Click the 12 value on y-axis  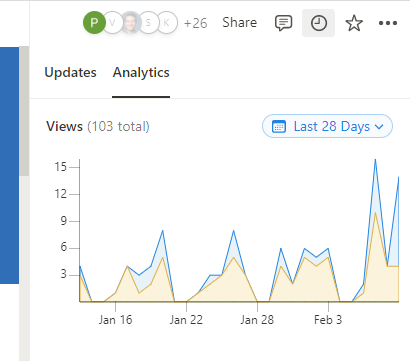tap(61, 194)
